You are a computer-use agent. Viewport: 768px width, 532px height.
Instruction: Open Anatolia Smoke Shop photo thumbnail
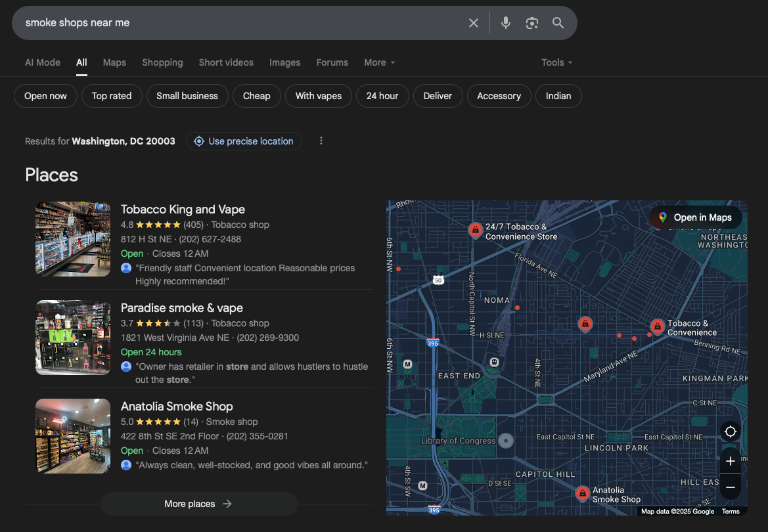73,436
